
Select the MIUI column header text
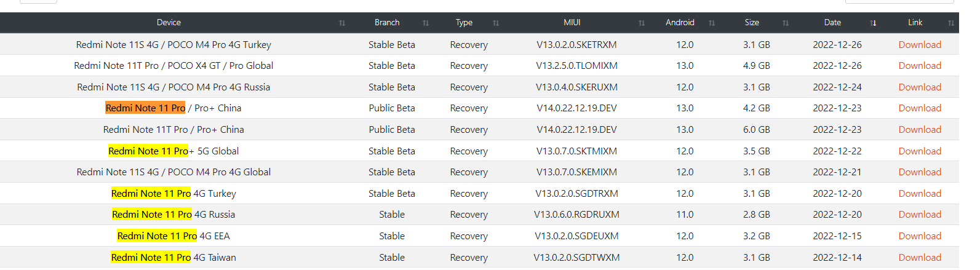[x=572, y=23]
